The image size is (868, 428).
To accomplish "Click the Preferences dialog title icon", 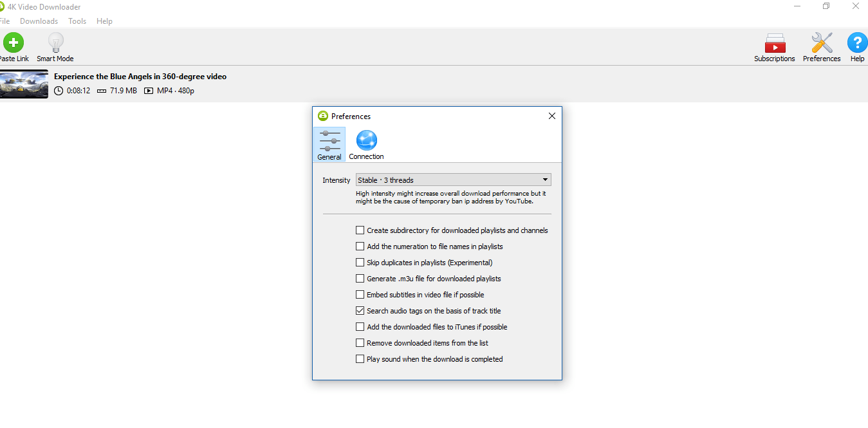I will [x=323, y=116].
